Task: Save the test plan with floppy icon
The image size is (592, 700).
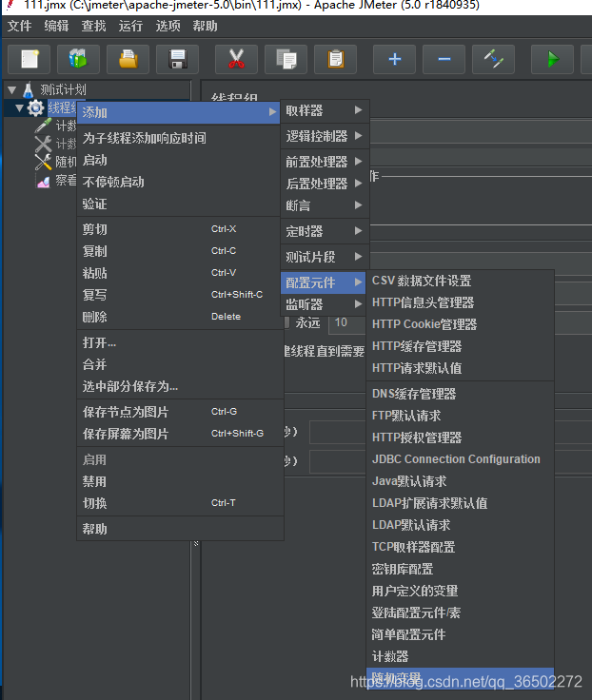Action: click(x=177, y=59)
